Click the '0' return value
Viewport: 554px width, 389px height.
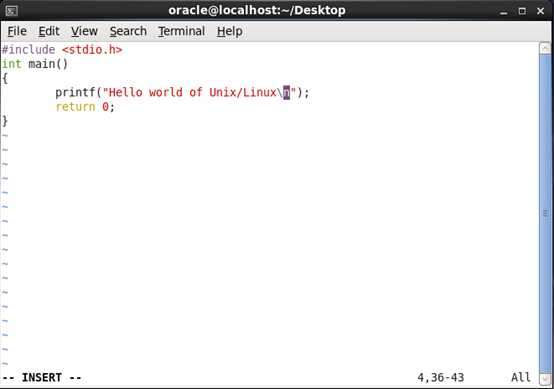click(106, 107)
